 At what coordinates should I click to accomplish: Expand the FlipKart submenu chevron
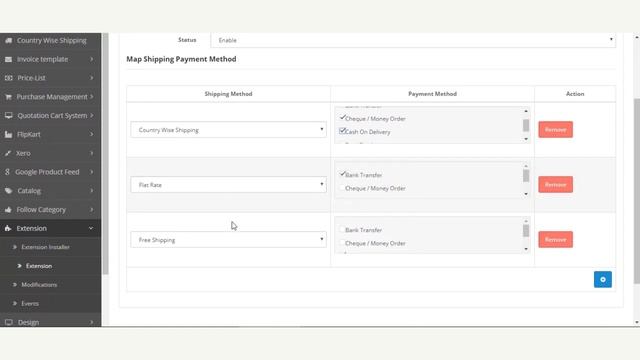[x=91, y=134]
